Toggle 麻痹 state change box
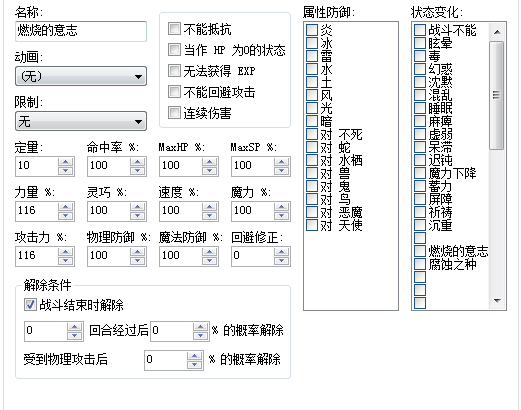 420,121
